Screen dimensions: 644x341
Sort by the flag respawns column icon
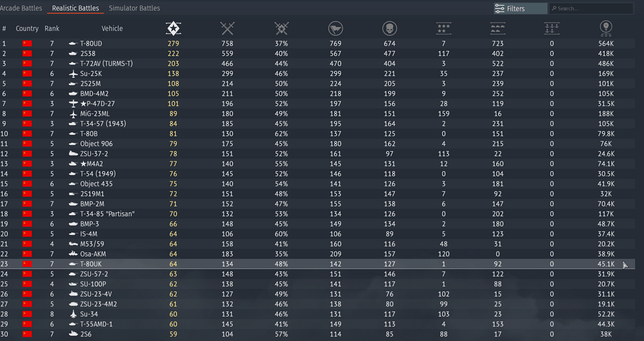coord(336,28)
